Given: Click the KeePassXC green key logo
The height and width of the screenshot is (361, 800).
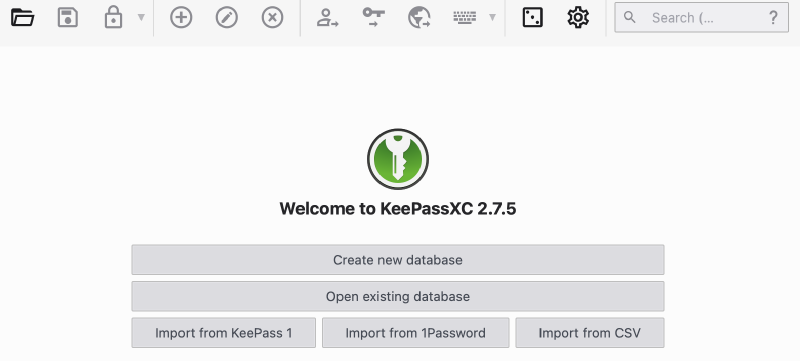Looking at the screenshot, I should point(398,159).
